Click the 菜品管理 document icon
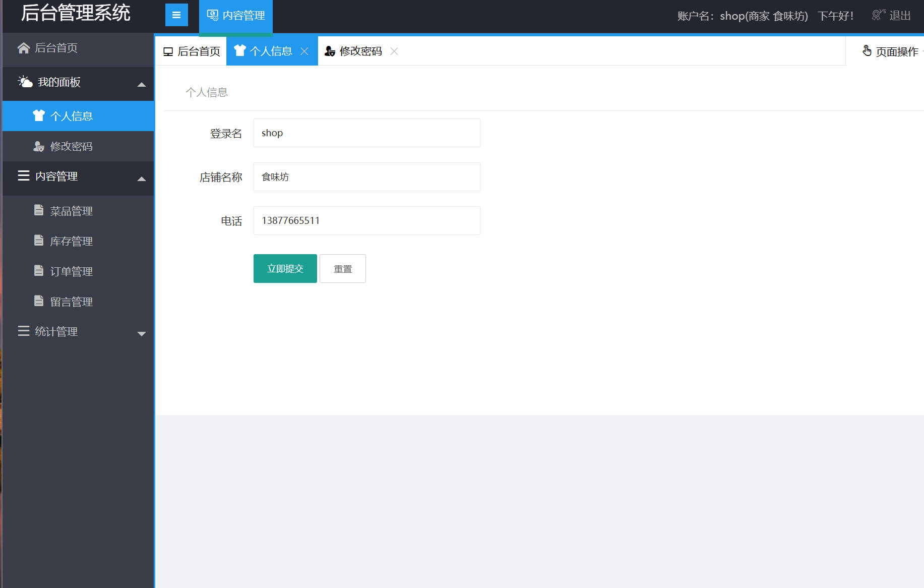924x588 pixels. (x=40, y=210)
